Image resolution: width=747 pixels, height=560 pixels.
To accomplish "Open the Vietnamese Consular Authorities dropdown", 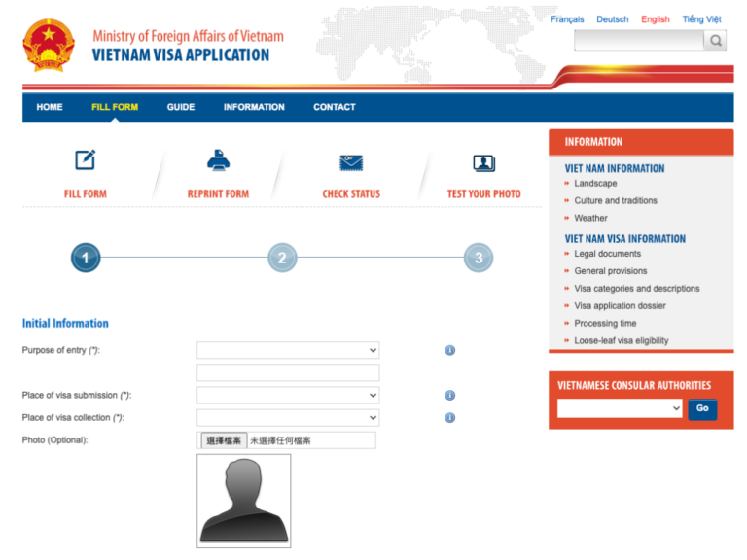I will pyautogui.click(x=620, y=408).
